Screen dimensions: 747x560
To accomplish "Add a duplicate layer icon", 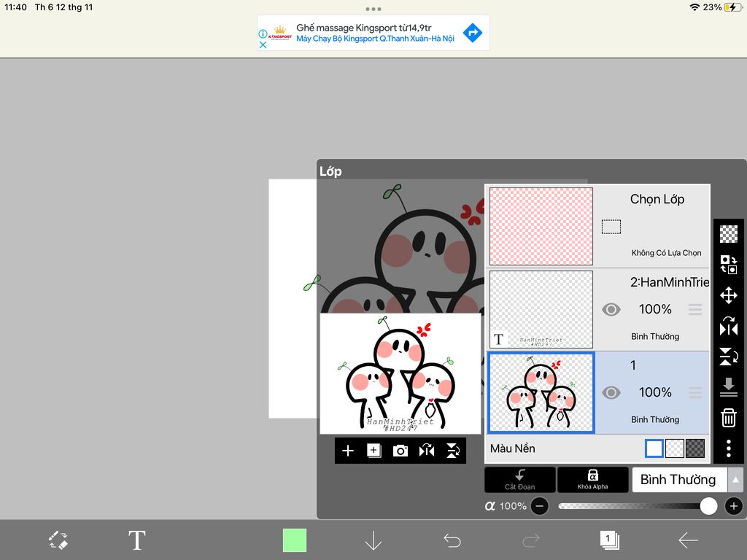I will tap(374, 451).
